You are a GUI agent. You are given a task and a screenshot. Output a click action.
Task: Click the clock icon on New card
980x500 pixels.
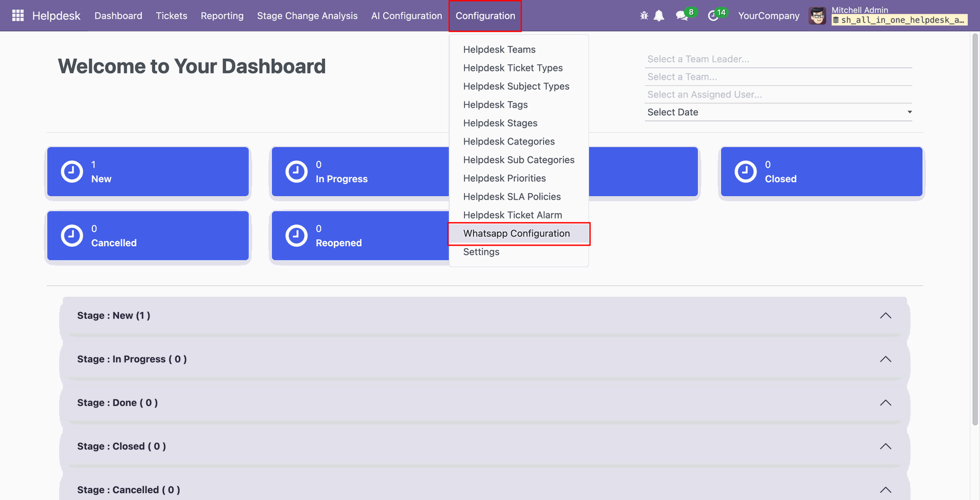tap(72, 172)
